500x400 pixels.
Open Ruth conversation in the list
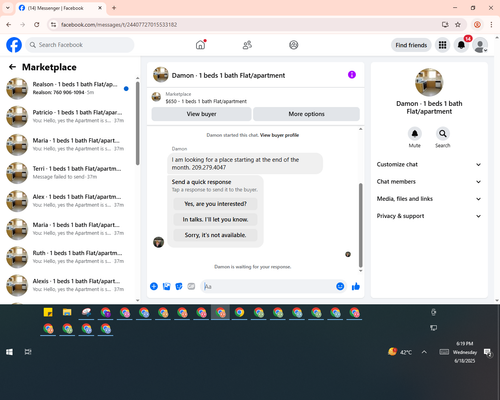pos(68,257)
